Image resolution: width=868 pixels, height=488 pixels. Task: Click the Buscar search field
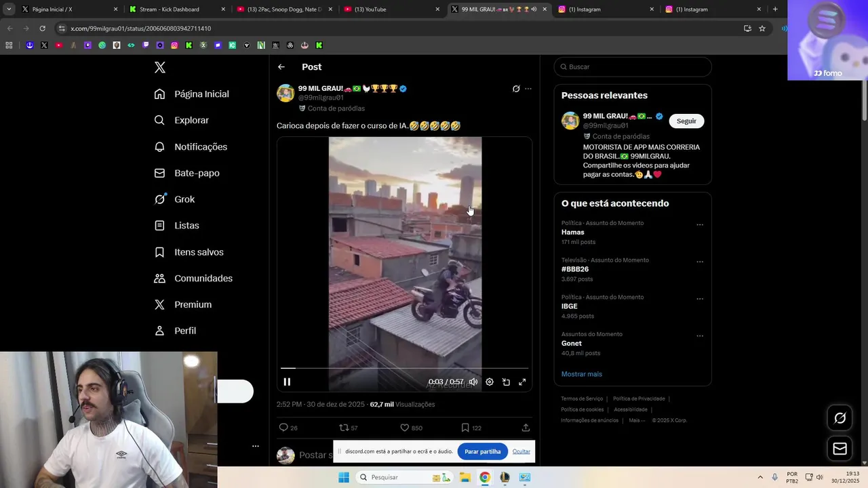coord(633,66)
